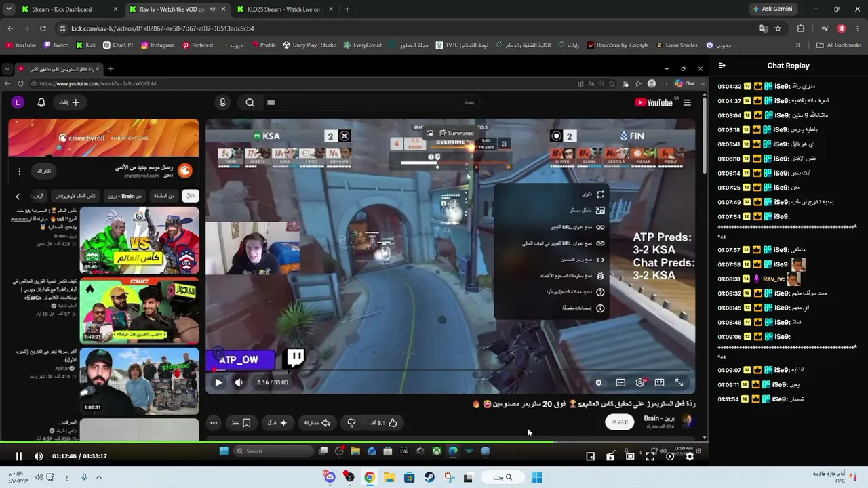Open the TVTC bookmark

[x=462, y=45]
